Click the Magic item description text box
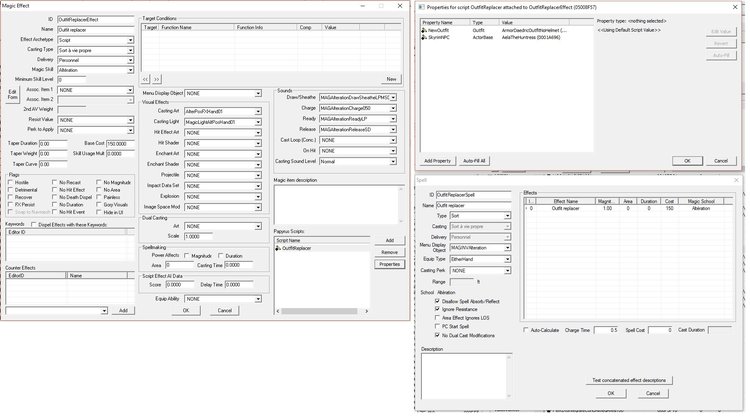750x416 pixels. [x=339, y=205]
